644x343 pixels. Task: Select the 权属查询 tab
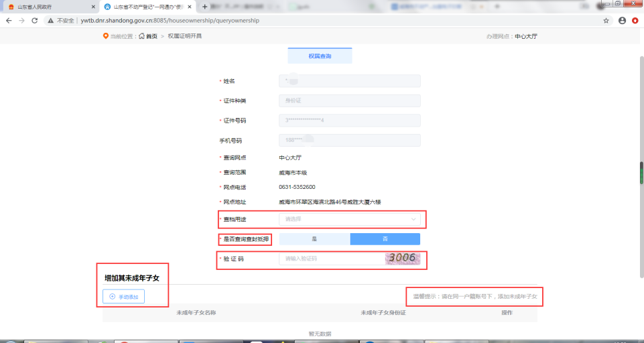[x=320, y=56]
